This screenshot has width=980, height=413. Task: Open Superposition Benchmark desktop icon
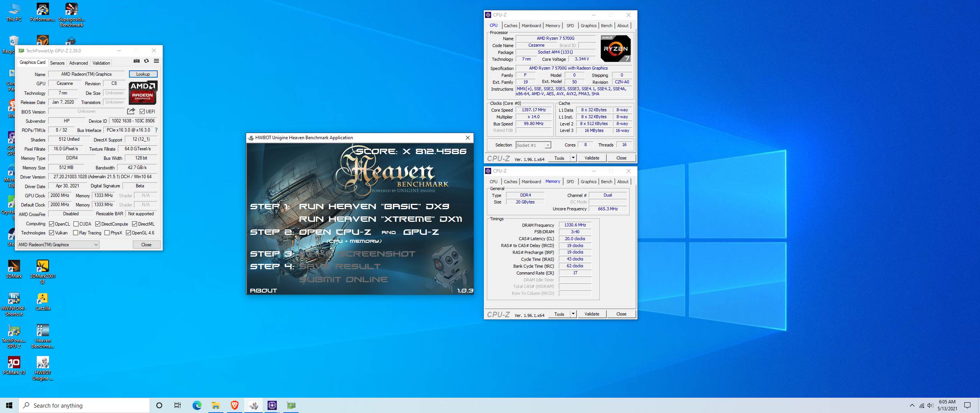(x=72, y=15)
